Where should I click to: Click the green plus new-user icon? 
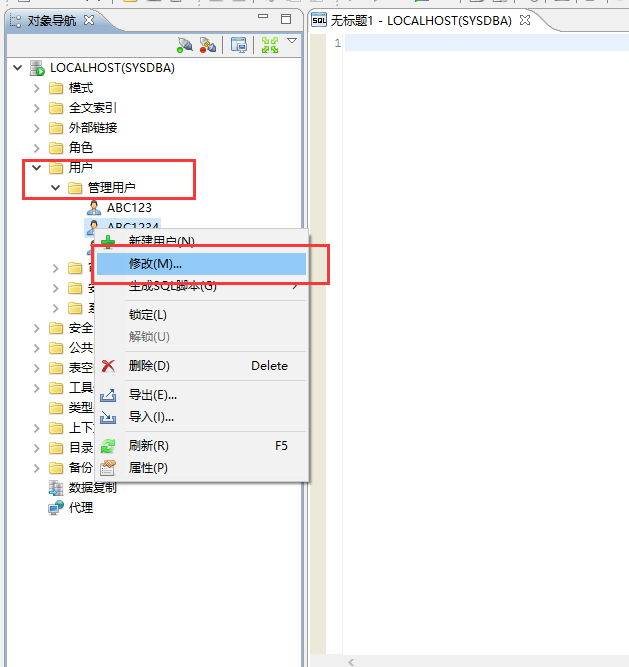click(108, 242)
